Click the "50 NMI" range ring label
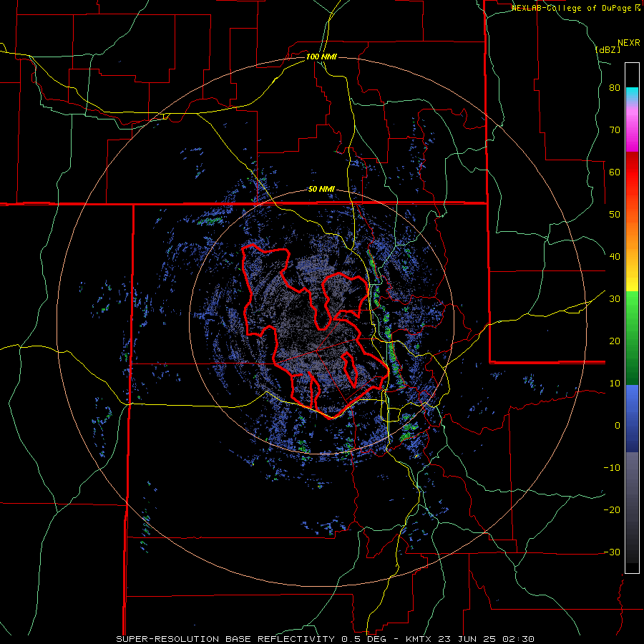644x644 pixels. (321, 190)
